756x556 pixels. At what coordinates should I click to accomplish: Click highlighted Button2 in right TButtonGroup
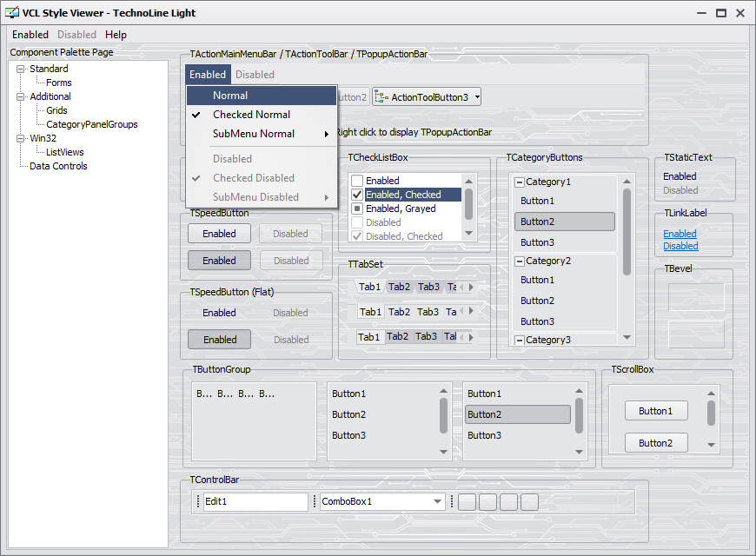tap(518, 414)
